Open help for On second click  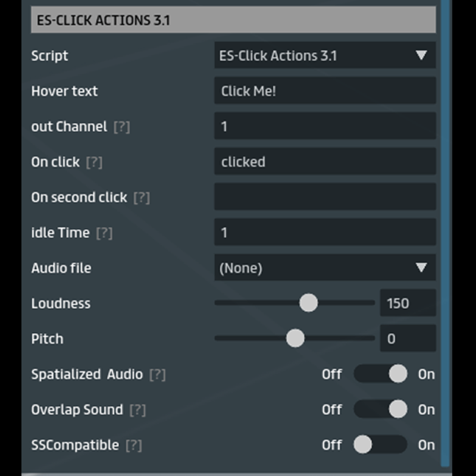pyautogui.click(x=142, y=198)
